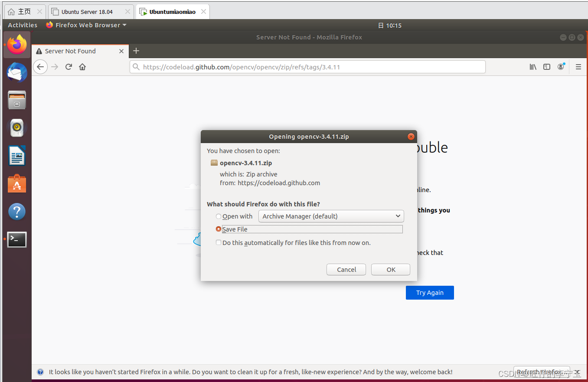
Task: Open the clock and calendar at 10:15
Action: [390, 26]
